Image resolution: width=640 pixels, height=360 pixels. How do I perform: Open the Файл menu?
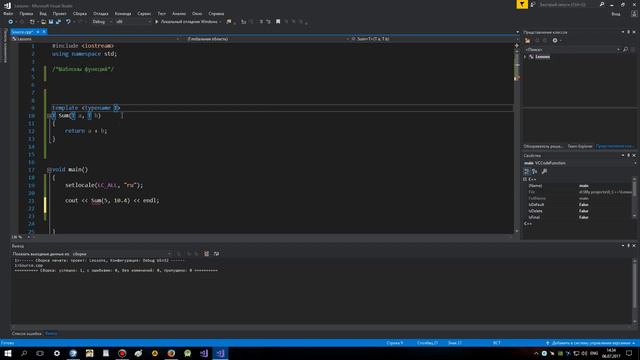(x=8, y=13)
